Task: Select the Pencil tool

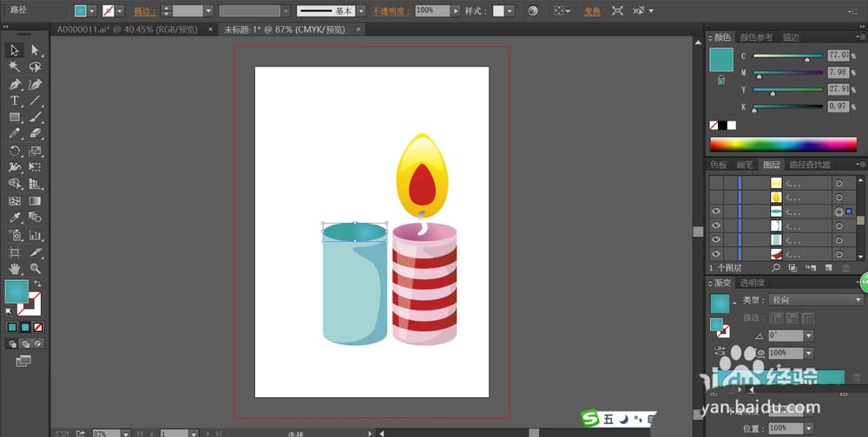Action: (x=15, y=134)
